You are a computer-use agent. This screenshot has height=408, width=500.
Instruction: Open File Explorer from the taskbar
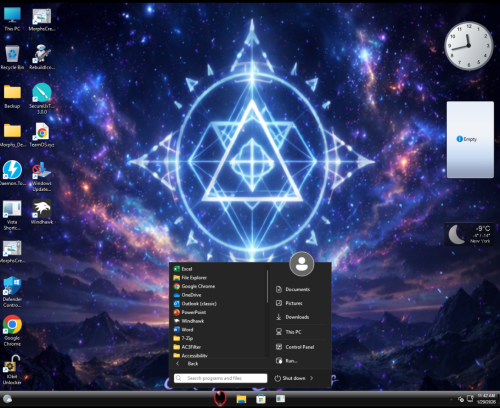(241, 399)
